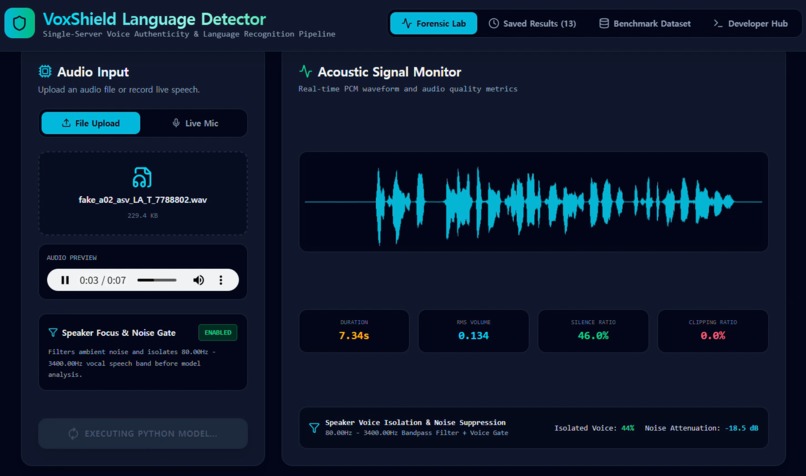806x476 pixels.
Task: Click the Speaker Focus funnel icon
Action: point(52,333)
